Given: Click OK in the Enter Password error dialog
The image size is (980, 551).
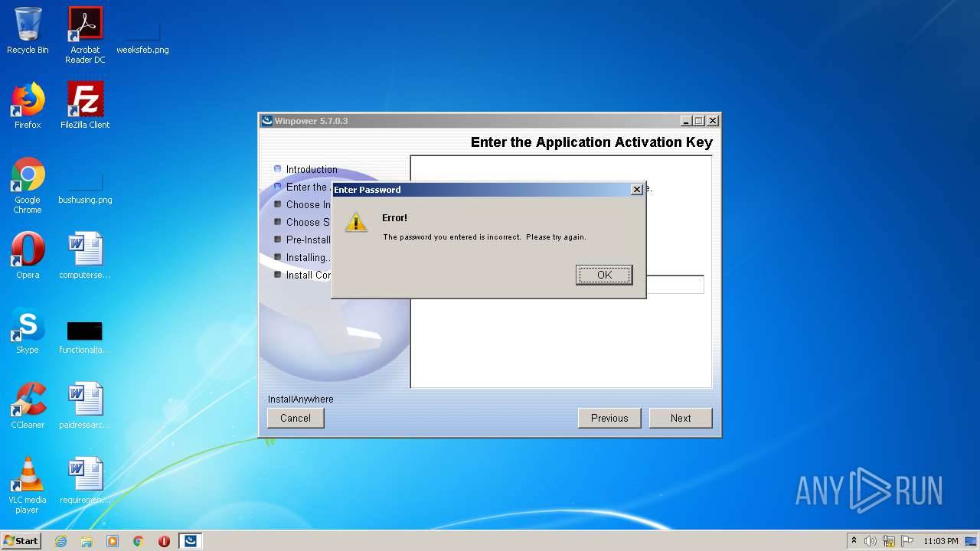Looking at the screenshot, I should [604, 275].
